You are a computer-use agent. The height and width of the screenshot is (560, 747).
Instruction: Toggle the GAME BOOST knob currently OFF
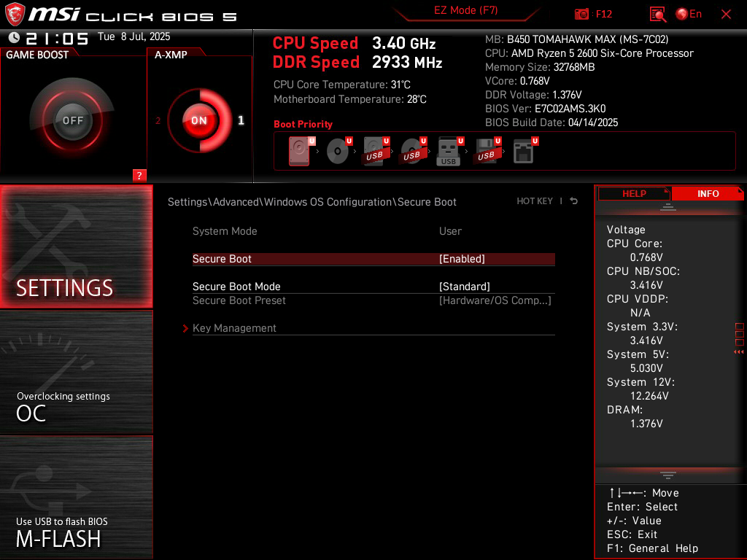[x=72, y=120]
